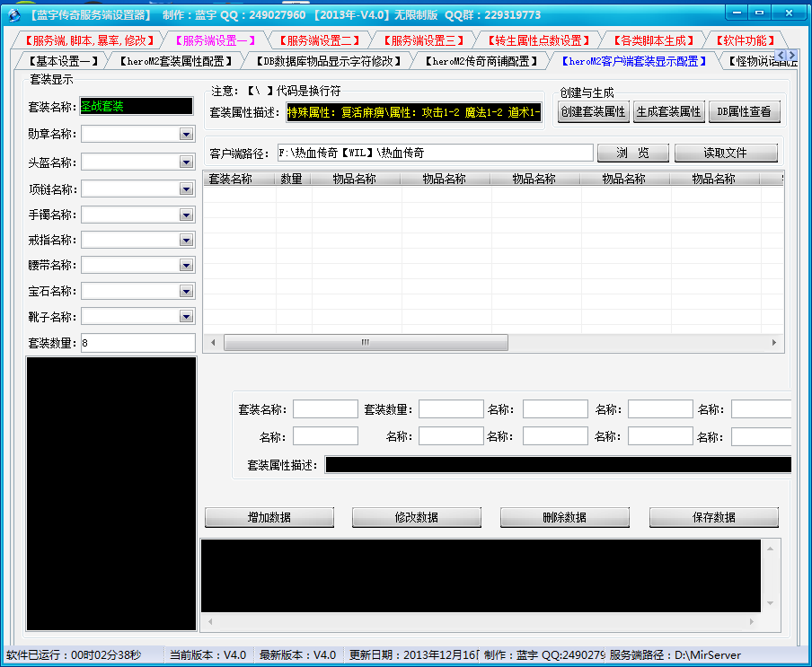Click log box scroll right arrow
The width and height of the screenshot is (812, 667).
752,621
